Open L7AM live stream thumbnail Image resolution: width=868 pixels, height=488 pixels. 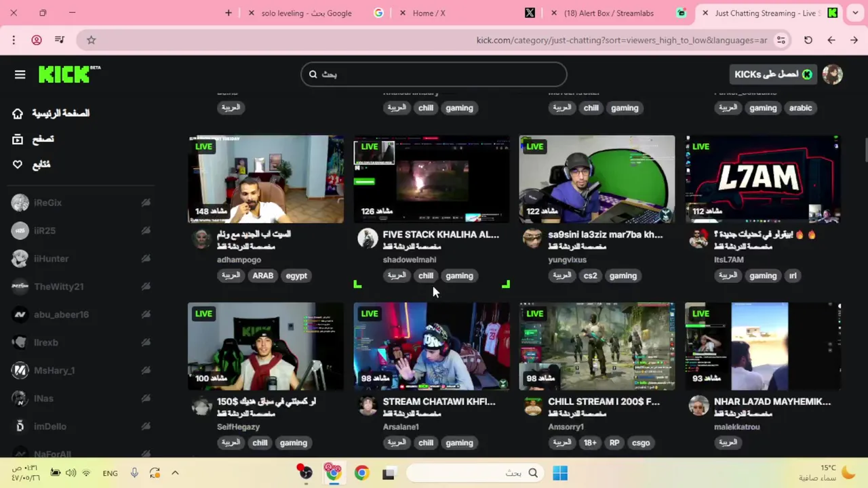coord(763,179)
